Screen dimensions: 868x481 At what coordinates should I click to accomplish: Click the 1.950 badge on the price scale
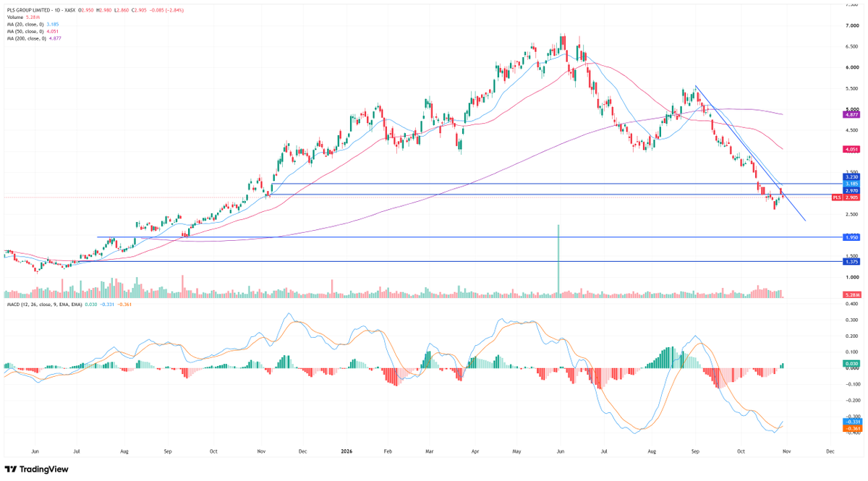tap(851, 237)
